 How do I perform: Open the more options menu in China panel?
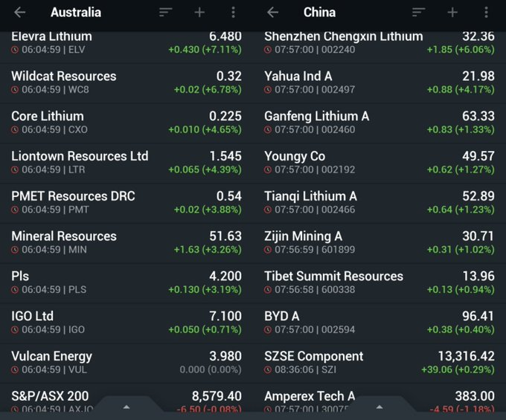tap(486, 13)
